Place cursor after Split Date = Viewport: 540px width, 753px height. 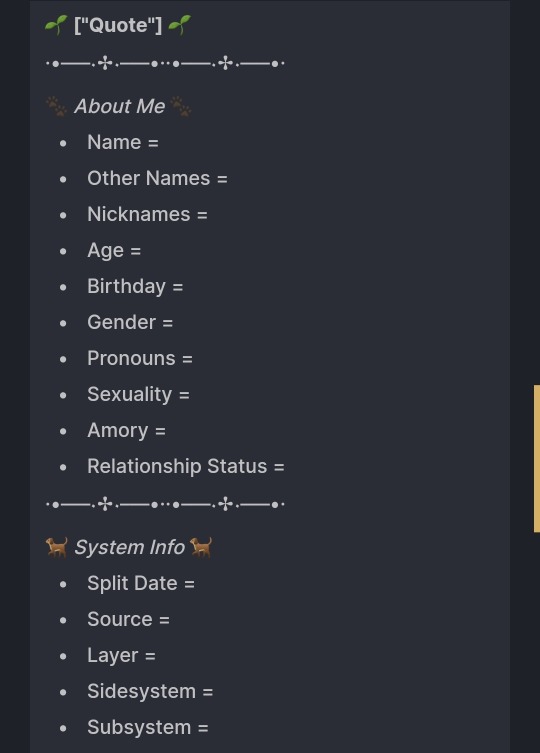click(196, 583)
